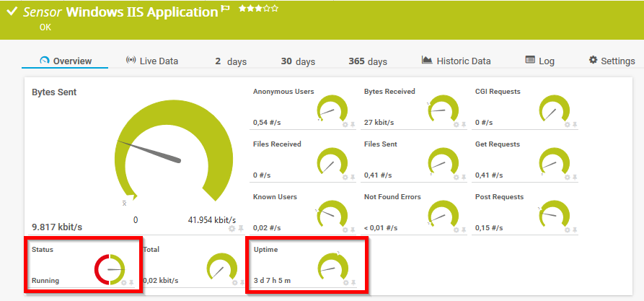Open gear settings for Post Requests channel
644x301 pixels.
567,230
